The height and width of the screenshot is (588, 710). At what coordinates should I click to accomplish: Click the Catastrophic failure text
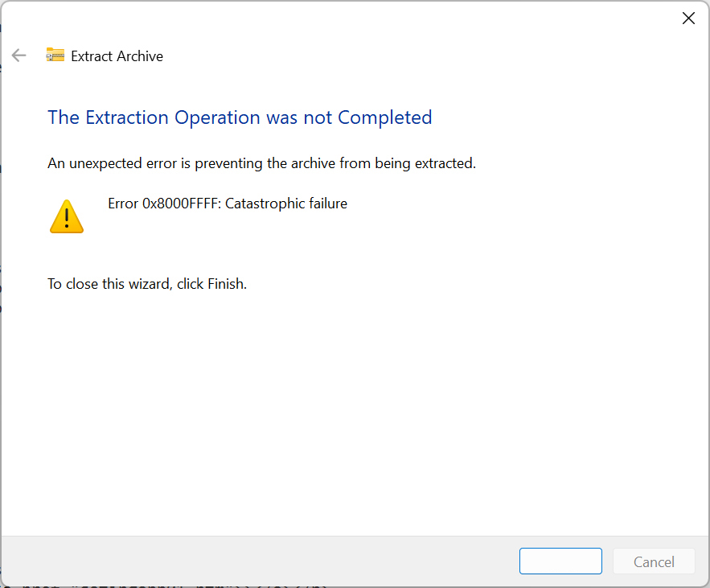(286, 204)
